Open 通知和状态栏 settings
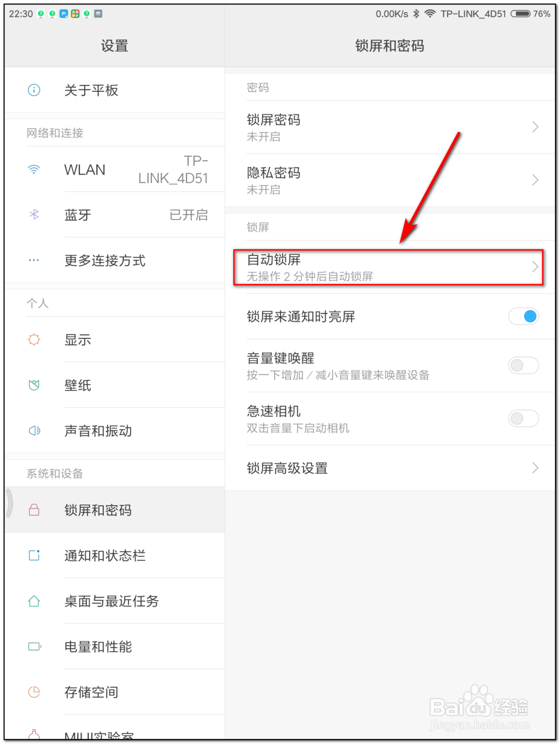 pos(105,556)
